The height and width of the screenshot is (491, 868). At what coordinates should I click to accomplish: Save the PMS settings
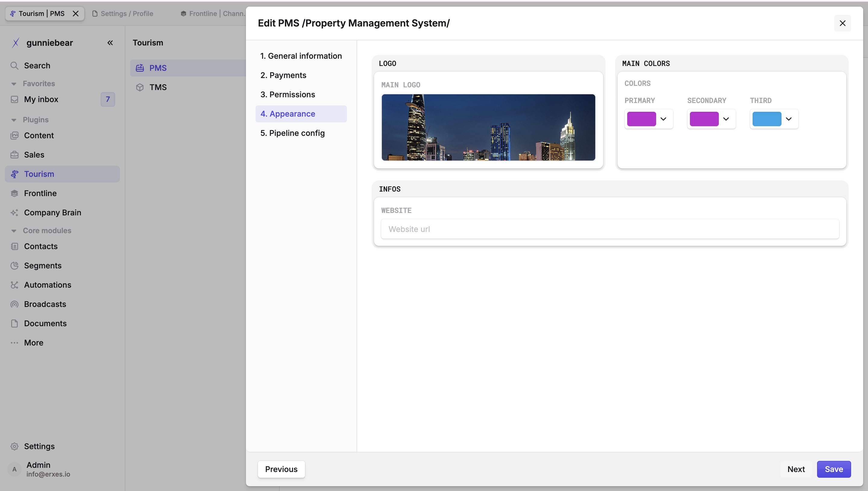pos(834,469)
